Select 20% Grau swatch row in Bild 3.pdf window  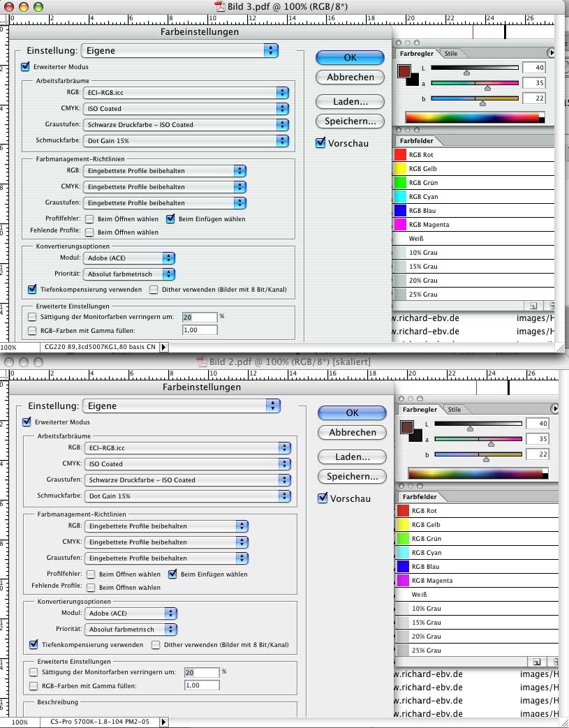474,280
